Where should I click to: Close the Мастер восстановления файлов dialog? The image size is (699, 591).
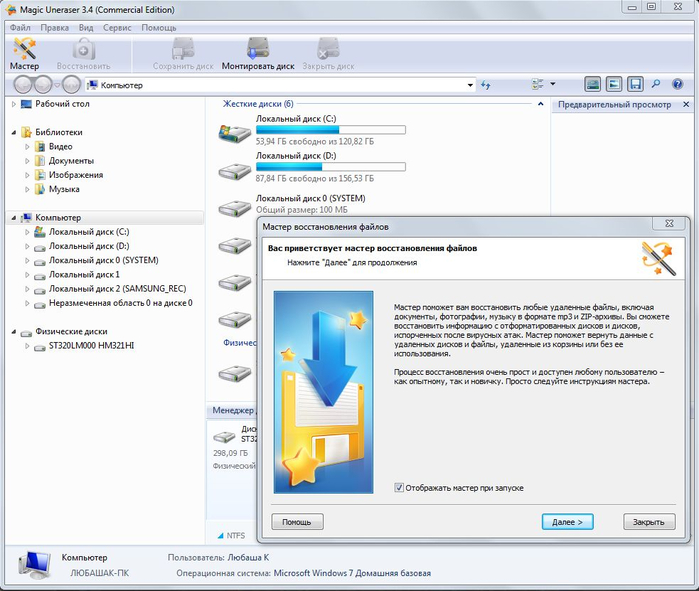tap(669, 223)
